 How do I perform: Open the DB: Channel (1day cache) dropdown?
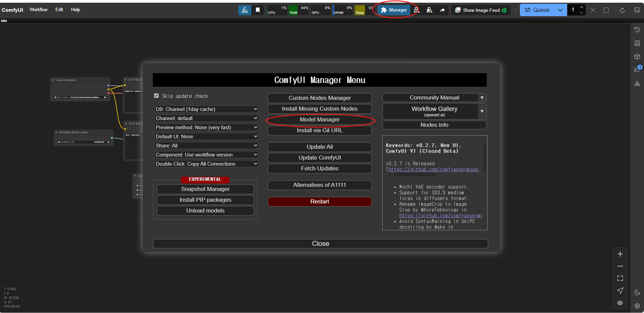pyautogui.click(x=206, y=109)
